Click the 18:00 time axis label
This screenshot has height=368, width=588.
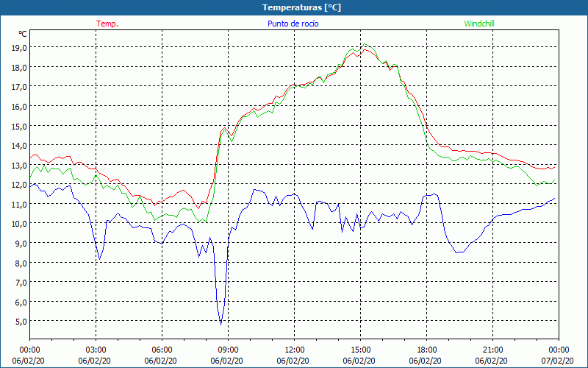pyautogui.click(x=427, y=350)
